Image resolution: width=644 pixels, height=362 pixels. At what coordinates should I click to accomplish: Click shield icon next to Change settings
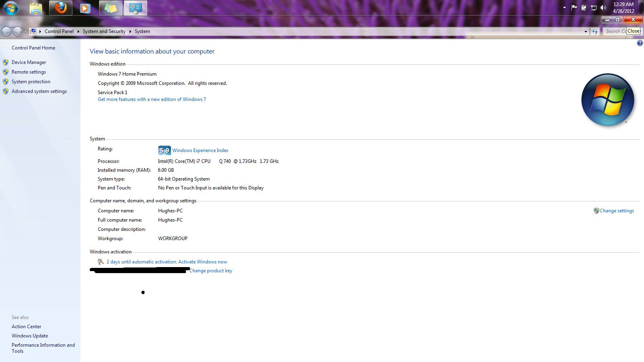(596, 211)
